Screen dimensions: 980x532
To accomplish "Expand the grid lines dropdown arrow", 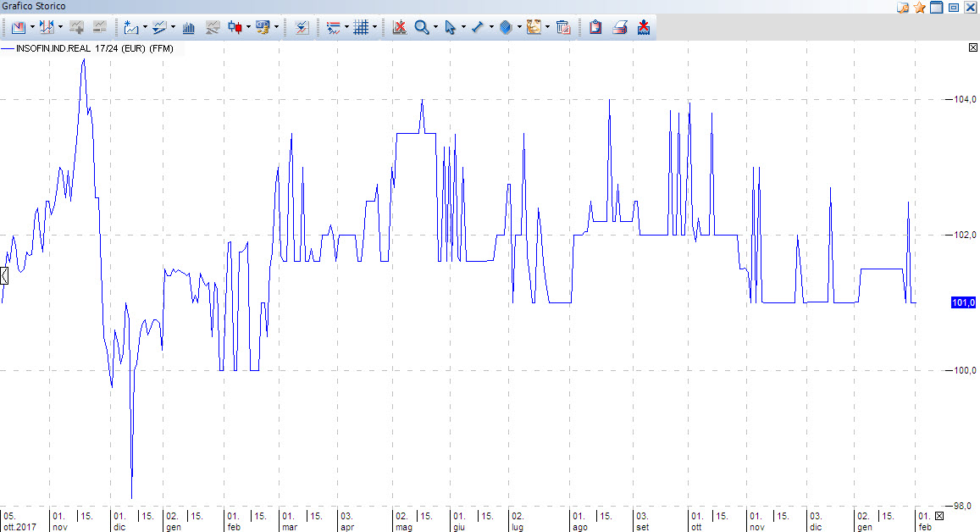I will [375, 27].
